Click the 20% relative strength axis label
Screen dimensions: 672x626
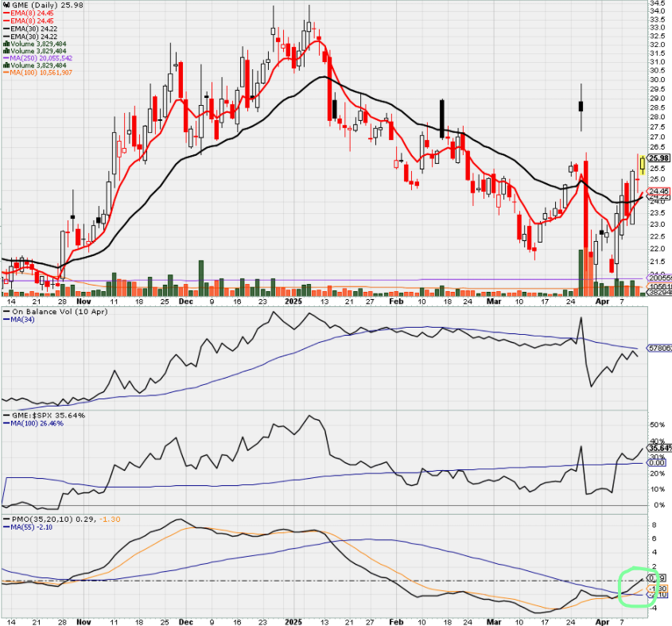pyautogui.click(x=658, y=473)
